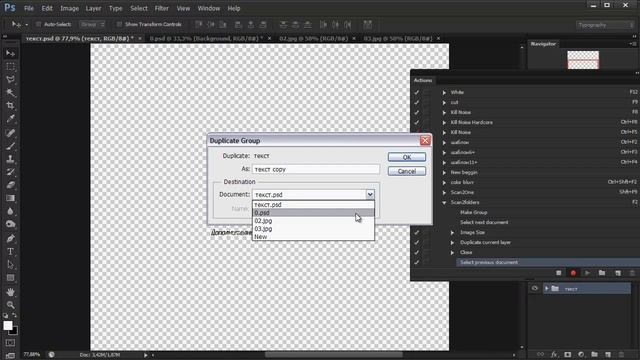Choose 0.psd in the document list

pyautogui.click(x=313, y=213)
